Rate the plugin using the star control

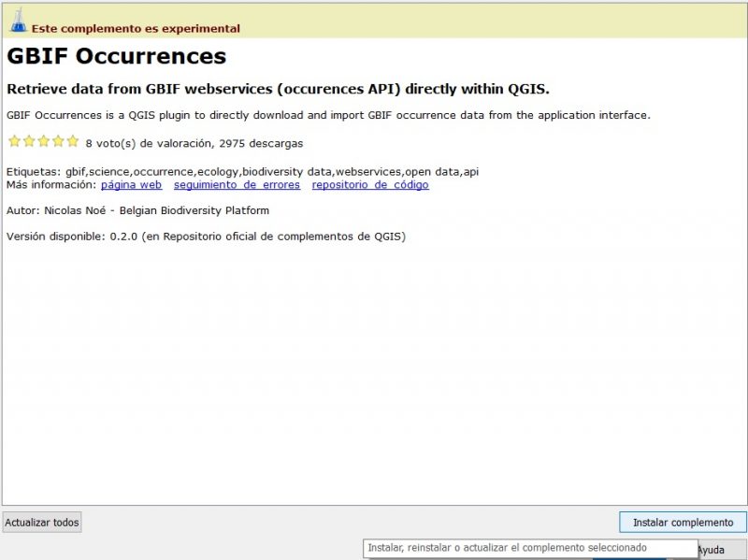pos(44,141)
